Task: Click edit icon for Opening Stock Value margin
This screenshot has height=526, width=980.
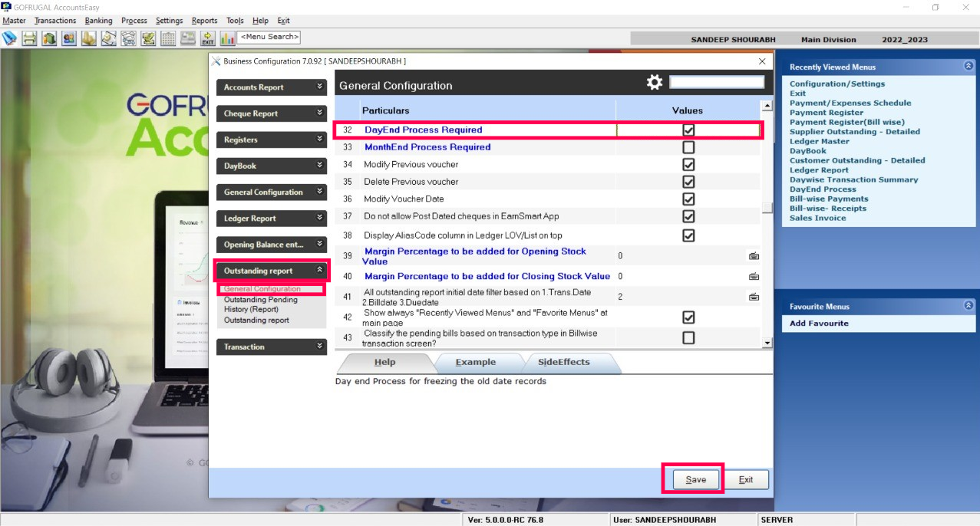Action: [x=754, y=256]
